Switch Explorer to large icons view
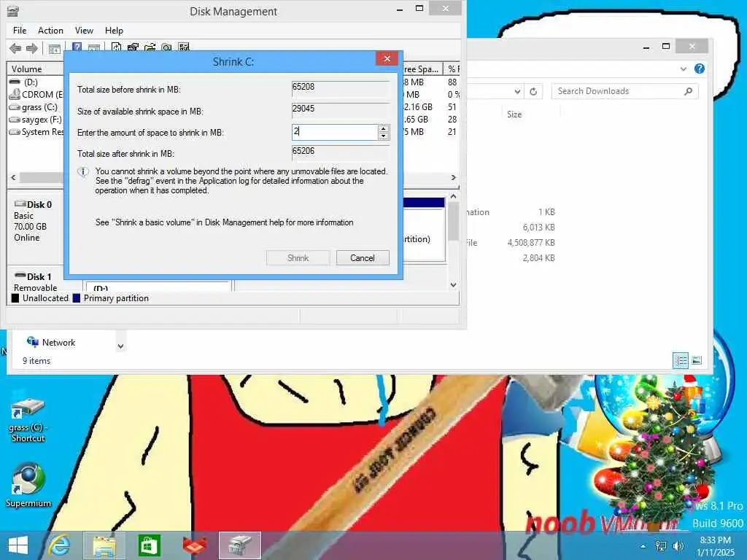 (697, 360)
